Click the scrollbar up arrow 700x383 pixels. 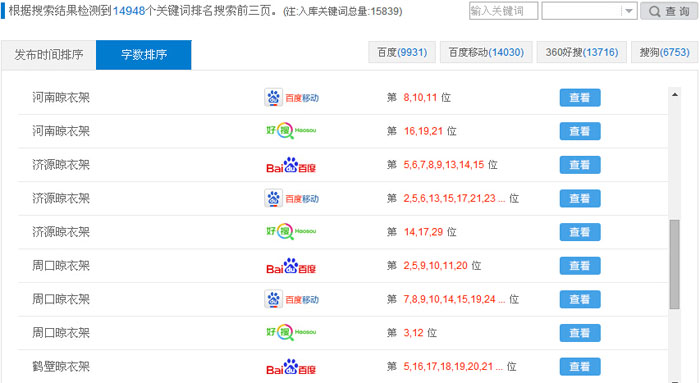[675, 95]
